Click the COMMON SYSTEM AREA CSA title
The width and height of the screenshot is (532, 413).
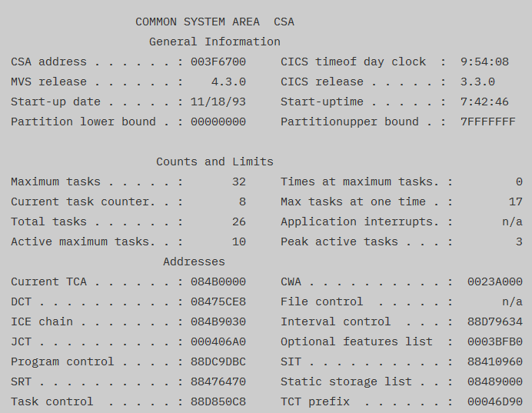[214, 22]
